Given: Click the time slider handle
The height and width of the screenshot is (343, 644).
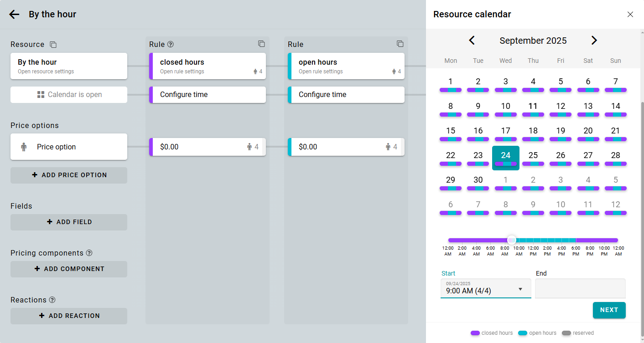Looking at the screenshot, I should click(512, 240).
